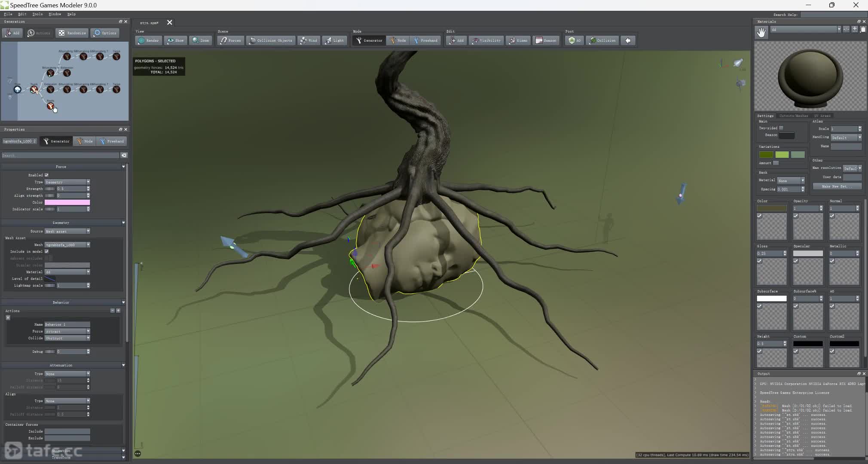The height and width of the screenshot is (464, 868).
Task: Open the Visibility edit tool
Action: [x=486, y=40]
